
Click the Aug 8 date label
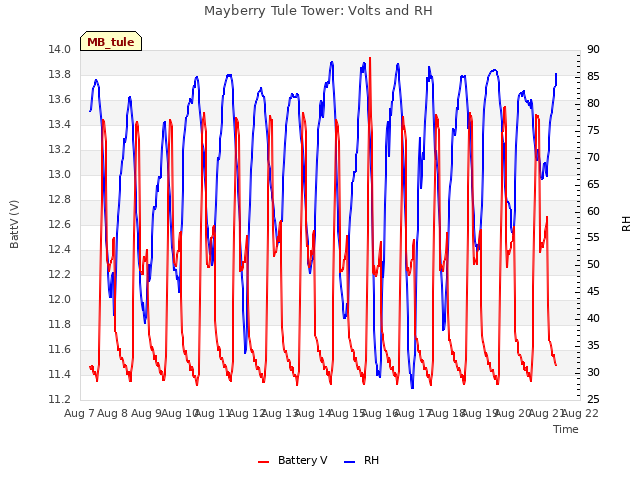click(x=113, y=413)
